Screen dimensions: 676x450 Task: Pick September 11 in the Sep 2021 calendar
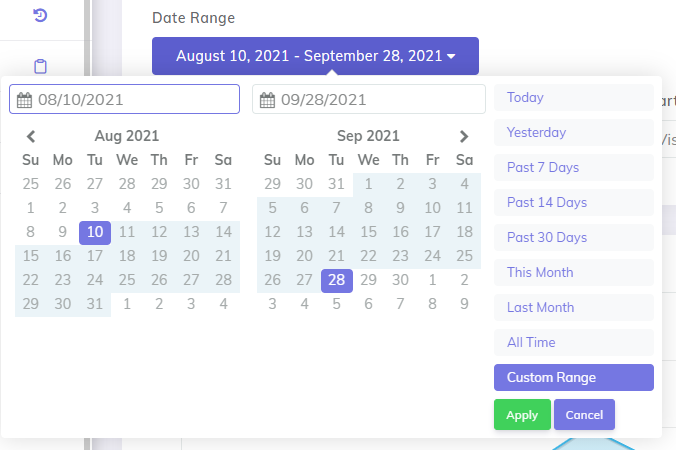(x=464, y=208)
